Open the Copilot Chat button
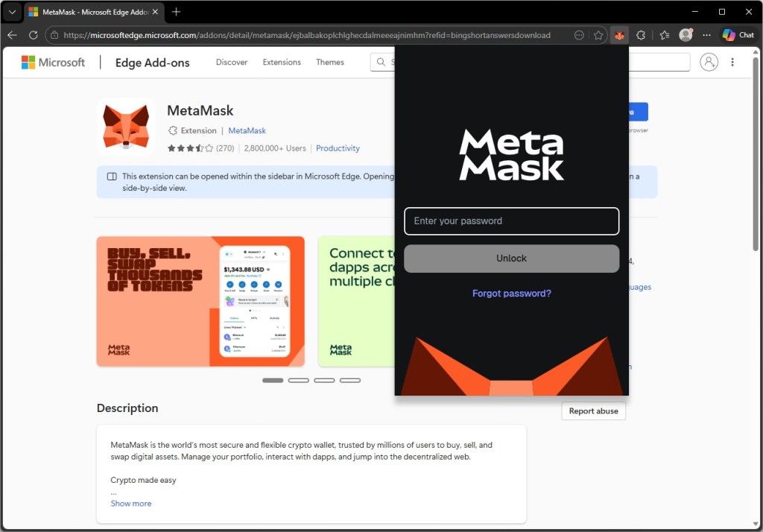This screenshot has height=532, width=763. click(x=738, y=35)
